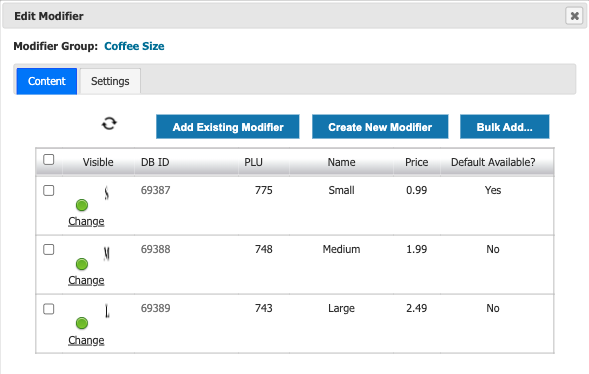Click the green visibility dot for Large
This screenshot has width=589, height=374.
pos(82,323)
